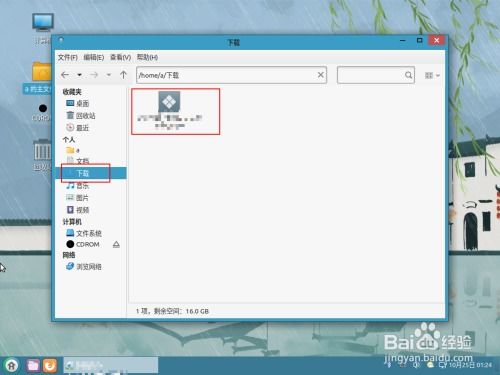Viewport: 500px width, 375px height.
Task: Go forward with the right arrow button
Action: pyautogui.click(x=94, y=75)
